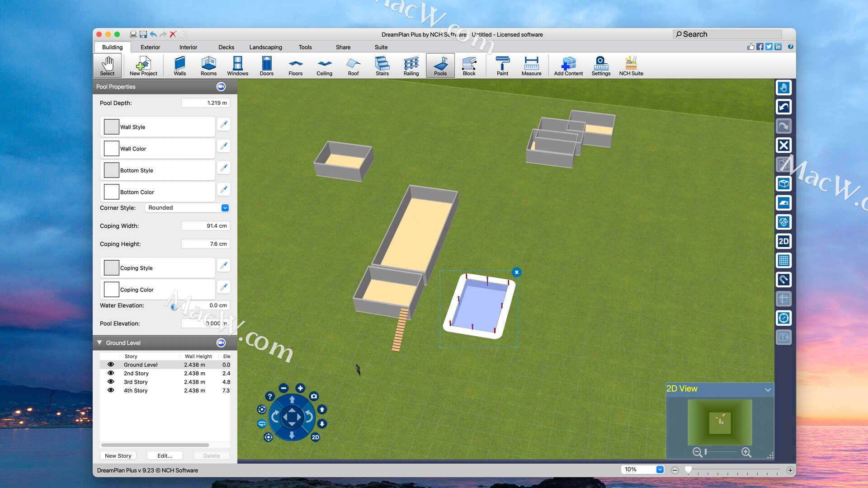Click the Pool Depth field
The height and width of the screenshot is (488, 868).
[205, 103]
